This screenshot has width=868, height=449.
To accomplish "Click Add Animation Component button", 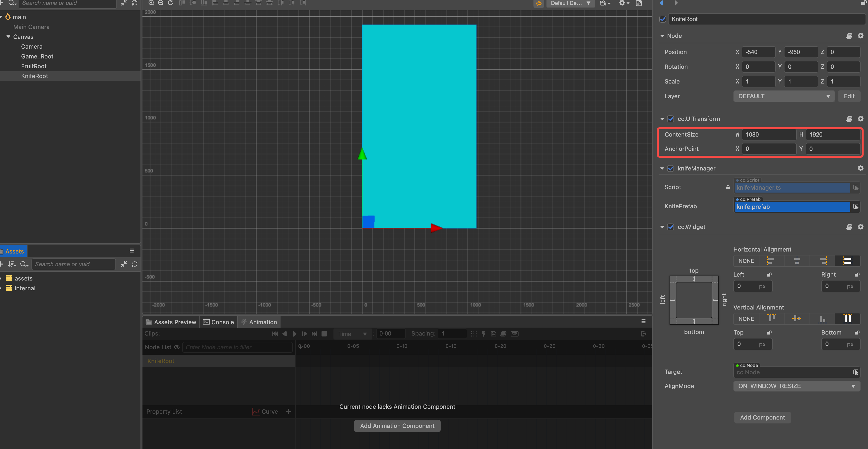I will 397,426.
